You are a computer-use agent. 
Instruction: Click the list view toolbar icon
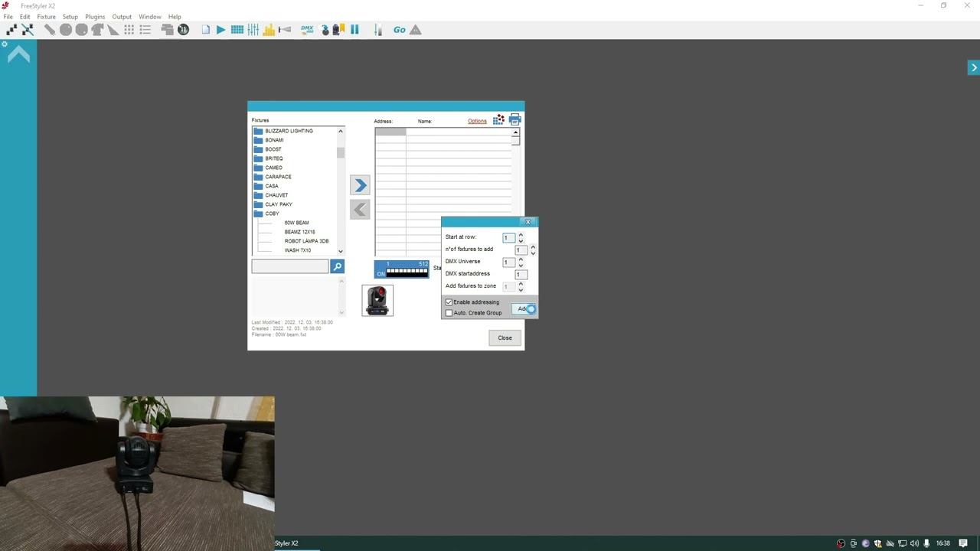coord(145,30)
